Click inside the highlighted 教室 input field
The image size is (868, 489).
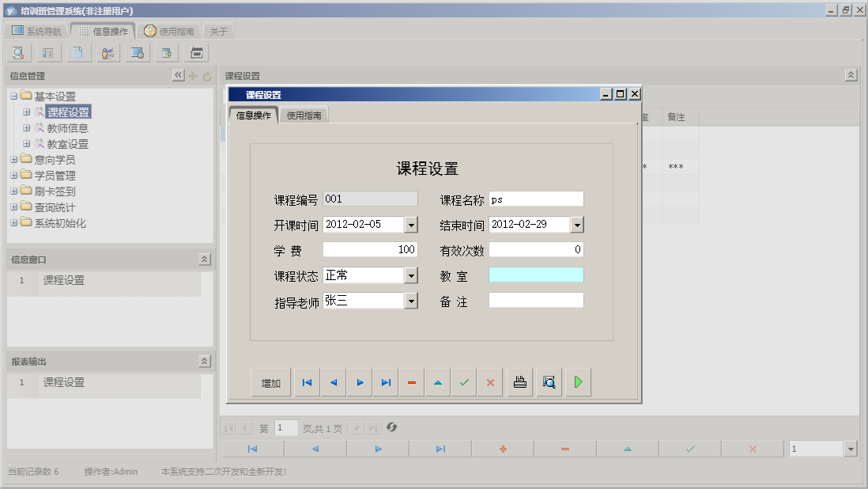(x=538, y=275)
